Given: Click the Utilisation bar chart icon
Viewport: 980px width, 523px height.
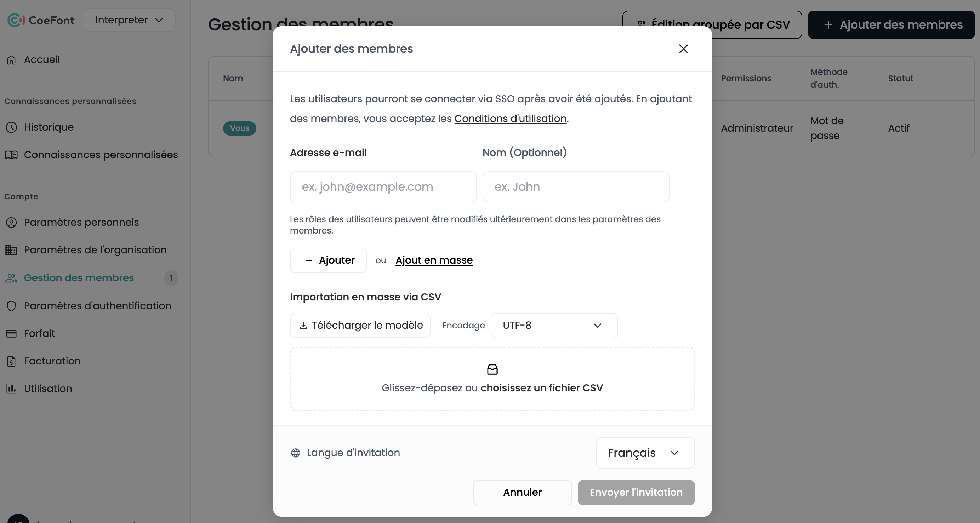Looking at the screenshot, I should tap(11, 388).
